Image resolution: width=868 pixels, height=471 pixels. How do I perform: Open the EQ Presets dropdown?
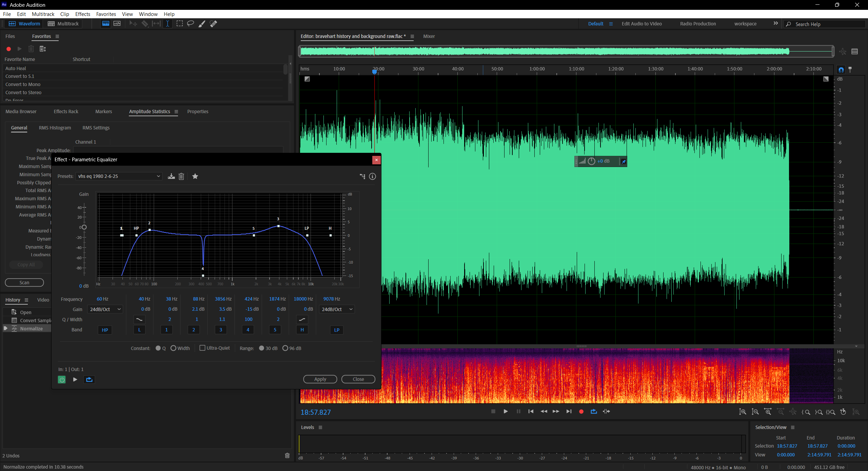coord(119,176)
